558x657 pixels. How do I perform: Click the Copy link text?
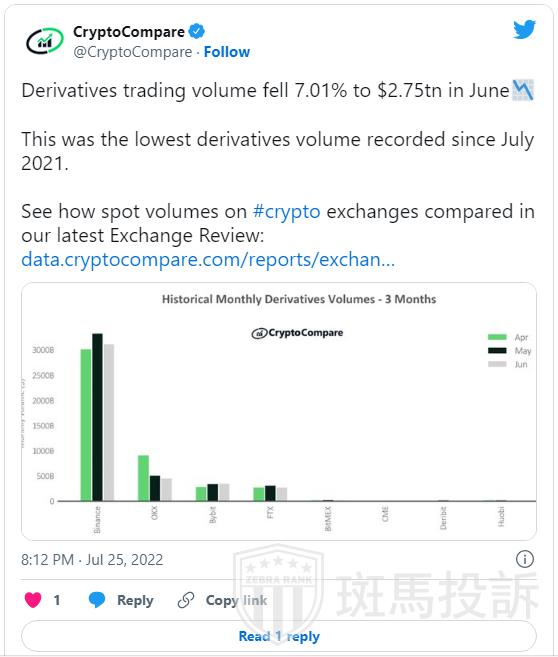tap(236, 600)
